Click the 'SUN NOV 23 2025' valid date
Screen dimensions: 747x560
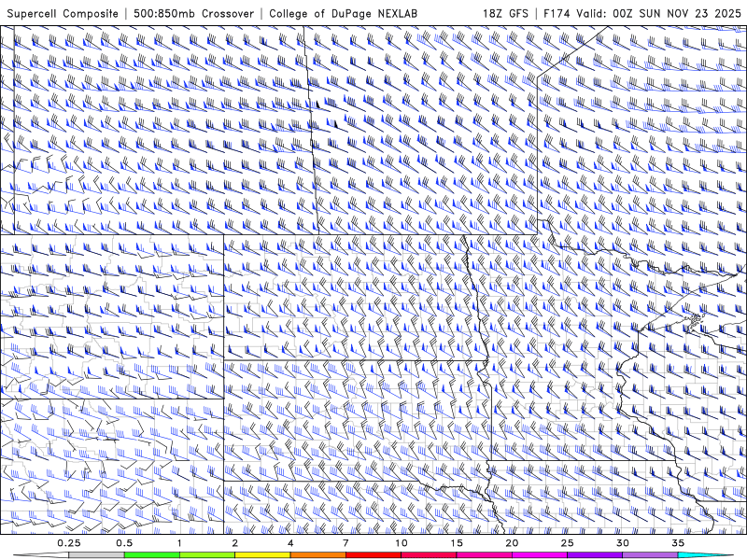click(x=690, y=13)
